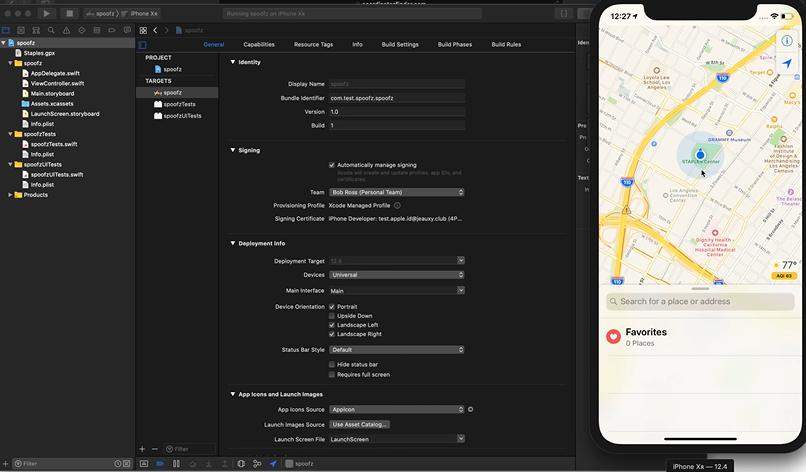Click the Bundle Identifier text field
The image size is (806, 472).
click(397, 98)
